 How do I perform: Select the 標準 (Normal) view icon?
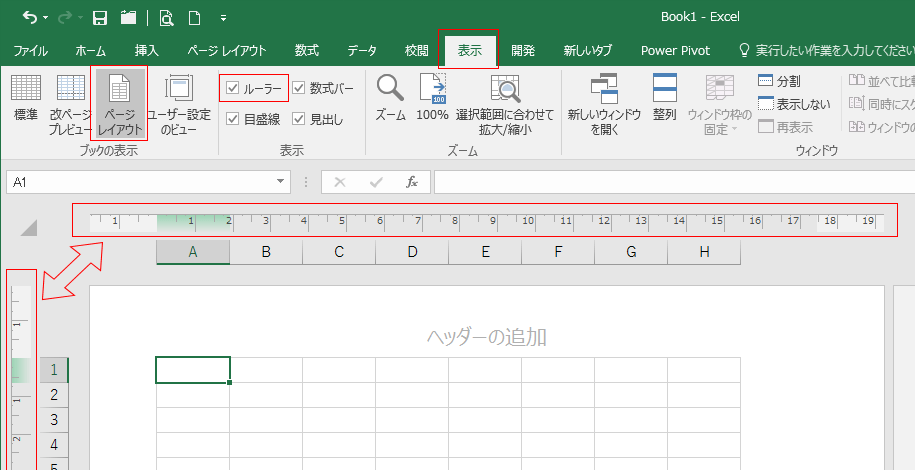[26, 98]
